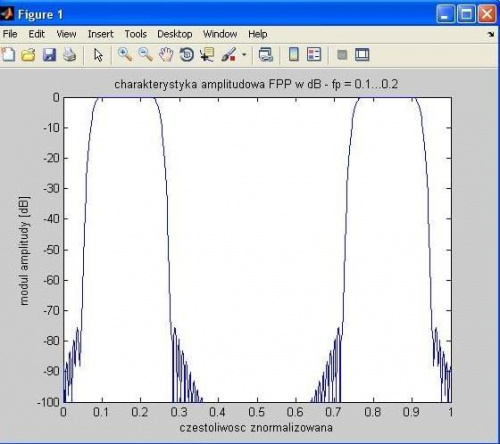The image size is (500, 444).
Task: Click the plot title text
Action: 256,84
